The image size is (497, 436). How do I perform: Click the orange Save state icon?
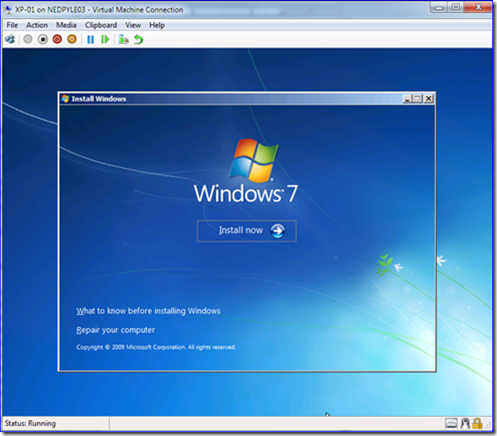coord(72,39)
